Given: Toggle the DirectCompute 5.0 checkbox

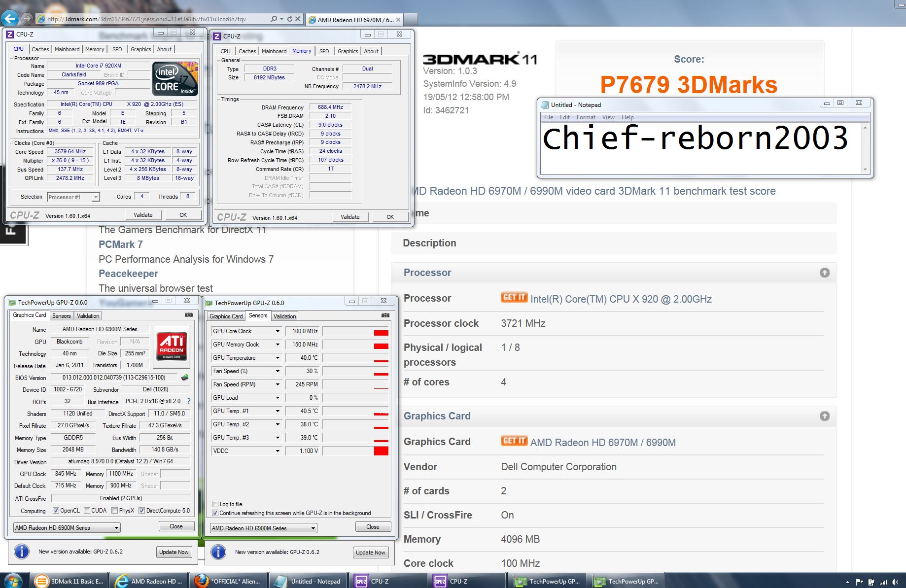Looking at the screenshot, I should coord(141,511).
